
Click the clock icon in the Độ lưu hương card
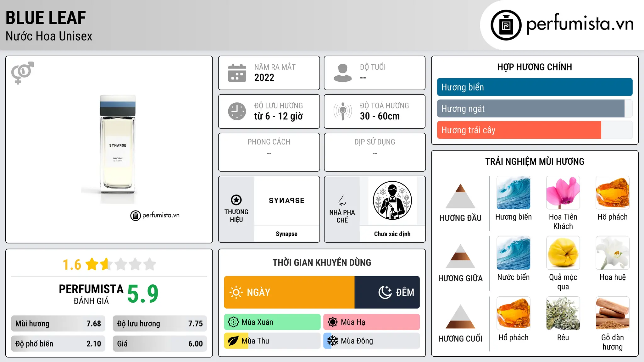coord(237,111)
